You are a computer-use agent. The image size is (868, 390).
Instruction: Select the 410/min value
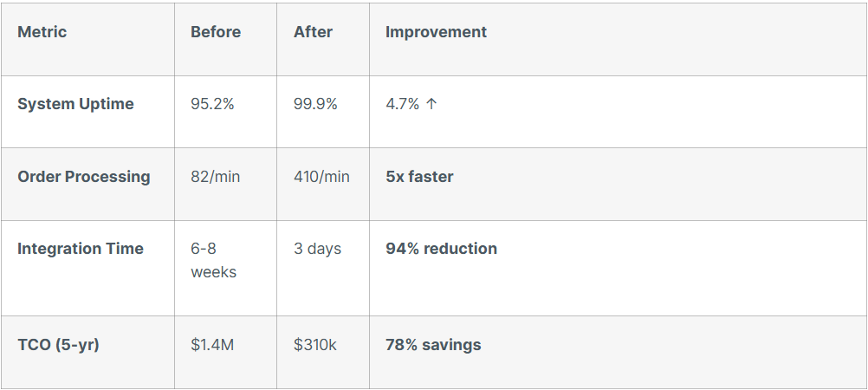click(321, 177)
